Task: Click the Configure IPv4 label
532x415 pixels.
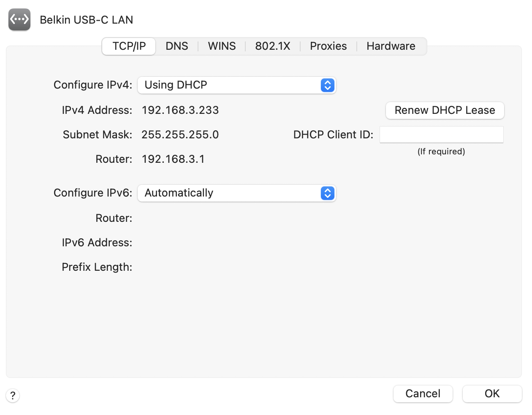Action: pos(93,85)
